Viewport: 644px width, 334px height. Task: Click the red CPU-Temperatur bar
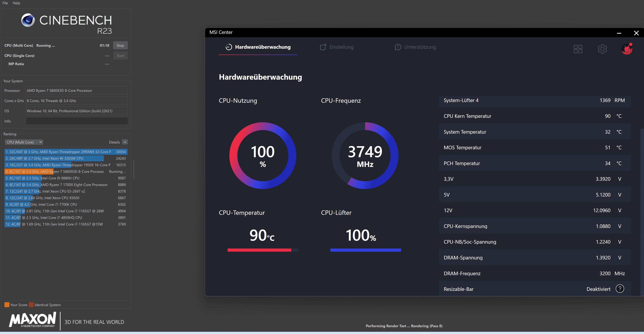point(259,250)
